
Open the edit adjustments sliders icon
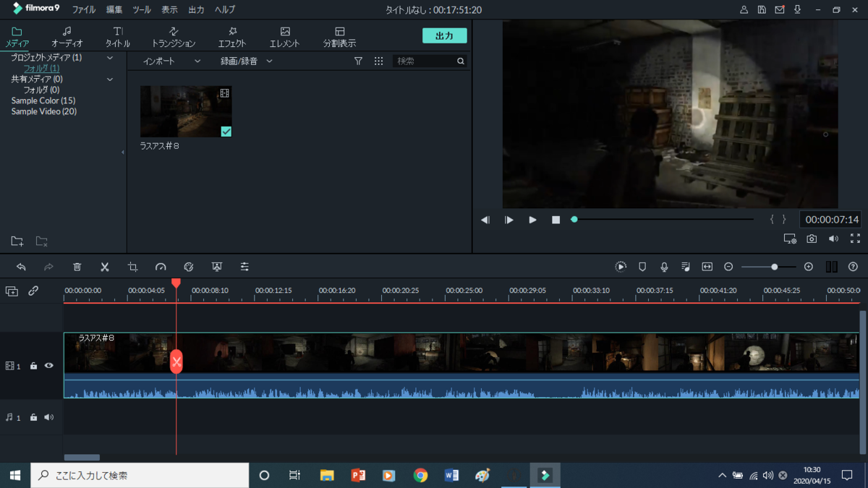point(244,267)
